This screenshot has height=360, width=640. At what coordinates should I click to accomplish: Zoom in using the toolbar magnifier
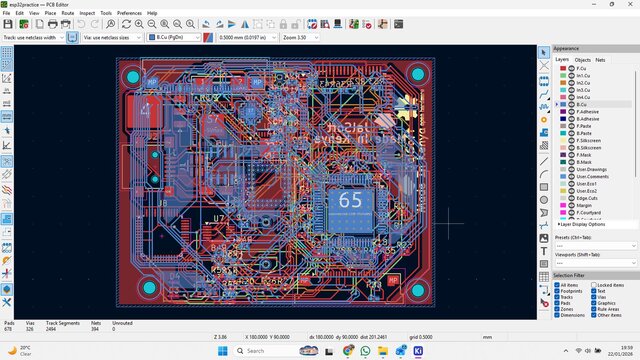point(139,24)
